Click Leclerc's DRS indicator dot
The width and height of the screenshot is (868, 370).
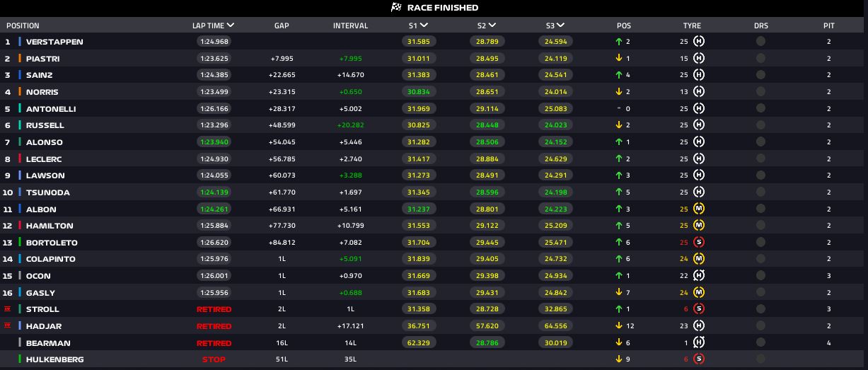point(760,159)
